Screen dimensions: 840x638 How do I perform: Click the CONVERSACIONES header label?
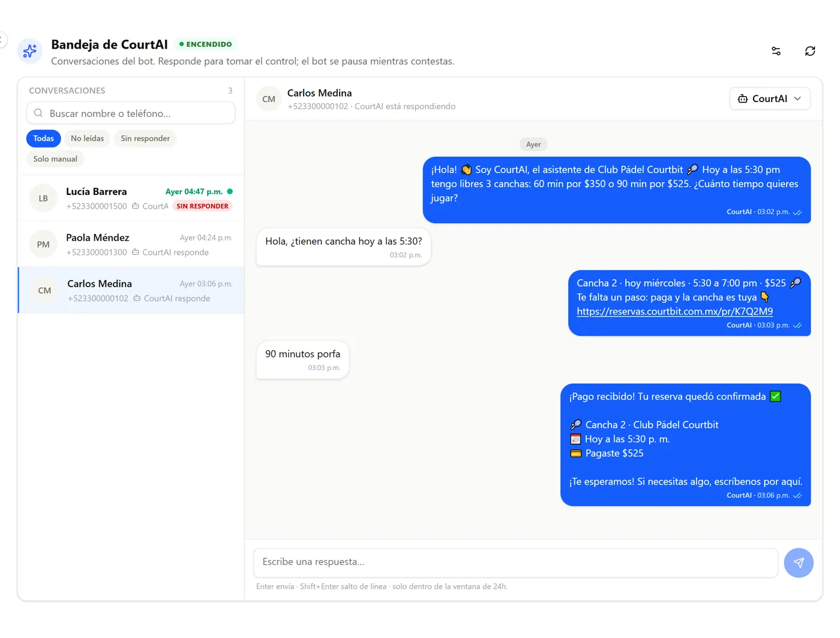click(67, 91)
